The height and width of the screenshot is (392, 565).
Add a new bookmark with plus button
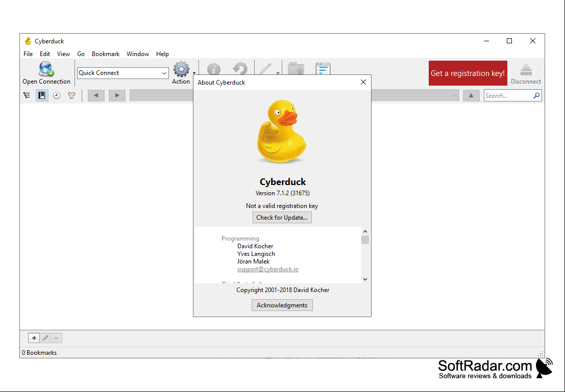tap(34, 338)
